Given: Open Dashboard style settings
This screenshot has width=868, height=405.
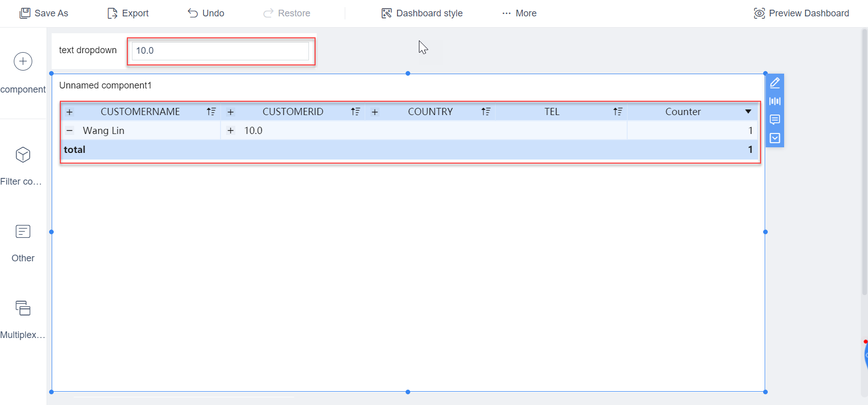Looking at the screenshot, I should coord(422,13).
